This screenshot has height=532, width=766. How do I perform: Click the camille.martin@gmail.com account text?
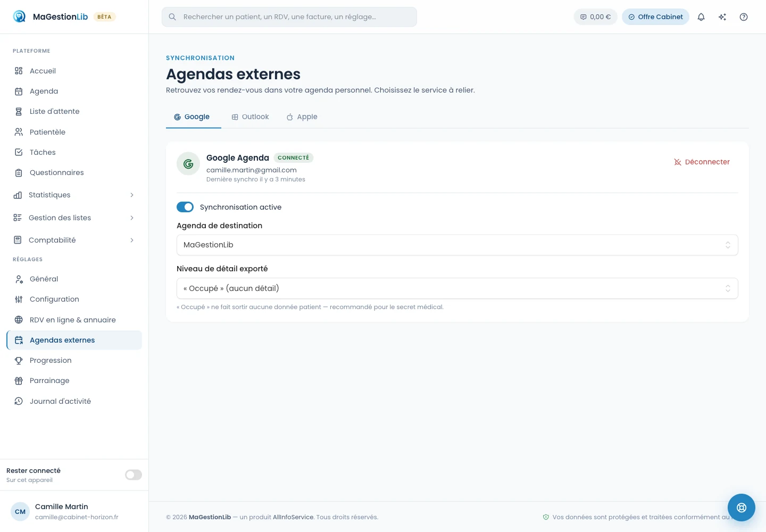click(x=252, y=170)
